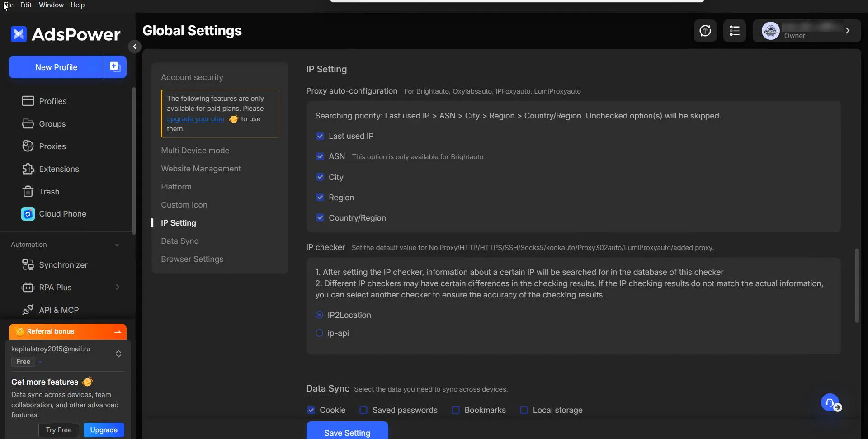868x439 pixels.
Task: Go to Custom Icon settings
Action: coord(184,205)
